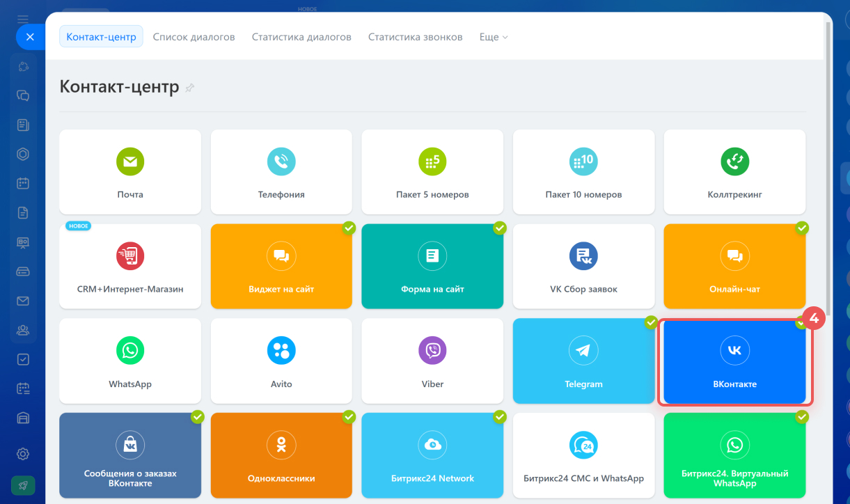This screenshot has height=504, width=850.
Task: Open the settings gear in left sidebar
Action: click(x=23, y=454)
